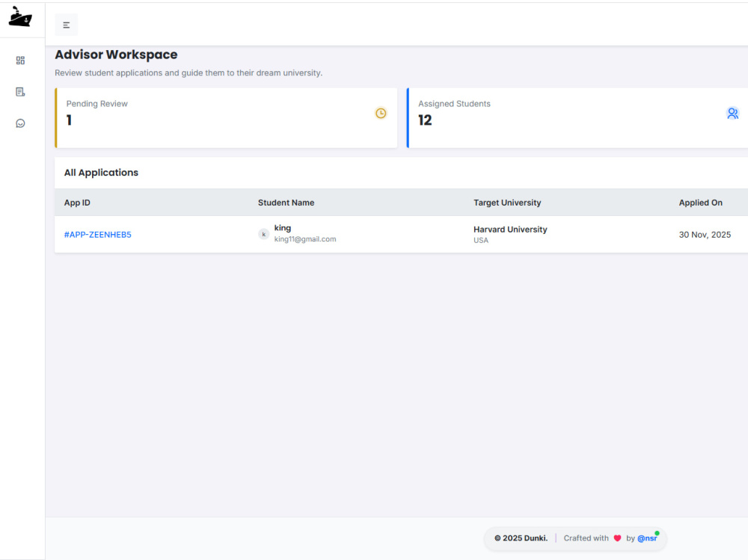This screenshot has height=560, width=748.
Task: Click the ship logo icon
Action: 20,16
